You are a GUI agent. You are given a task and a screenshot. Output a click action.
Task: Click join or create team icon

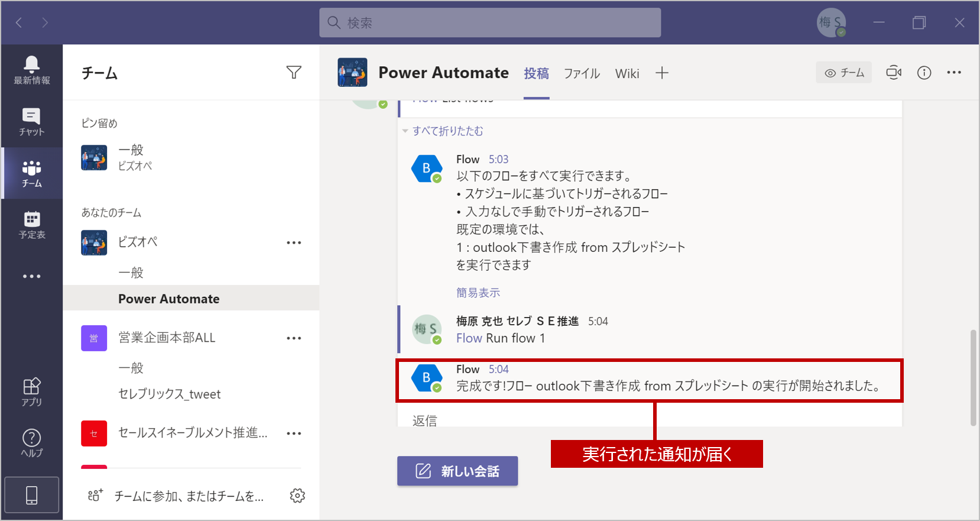95,496
